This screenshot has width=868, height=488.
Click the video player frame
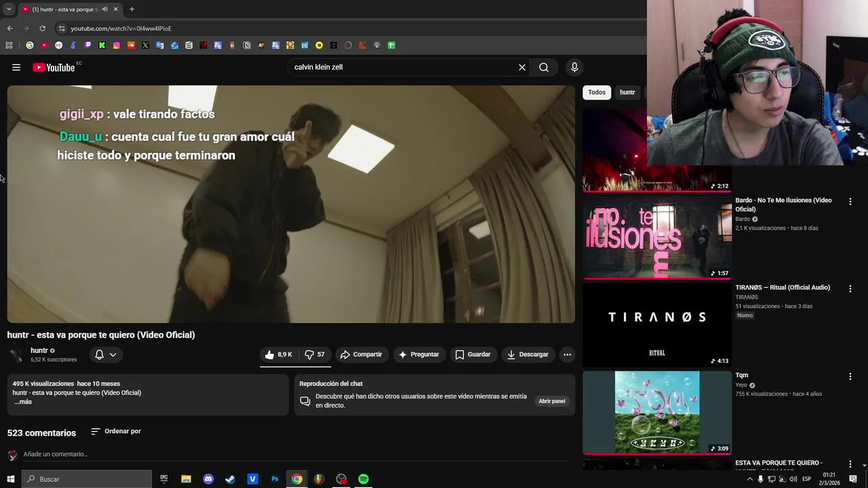click(x=291, y=204)
